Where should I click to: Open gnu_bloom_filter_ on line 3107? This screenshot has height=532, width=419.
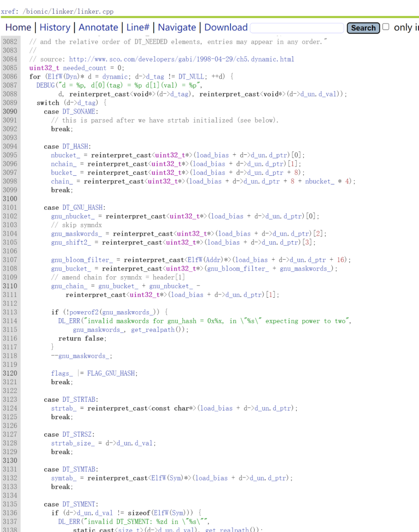point(82,260)
